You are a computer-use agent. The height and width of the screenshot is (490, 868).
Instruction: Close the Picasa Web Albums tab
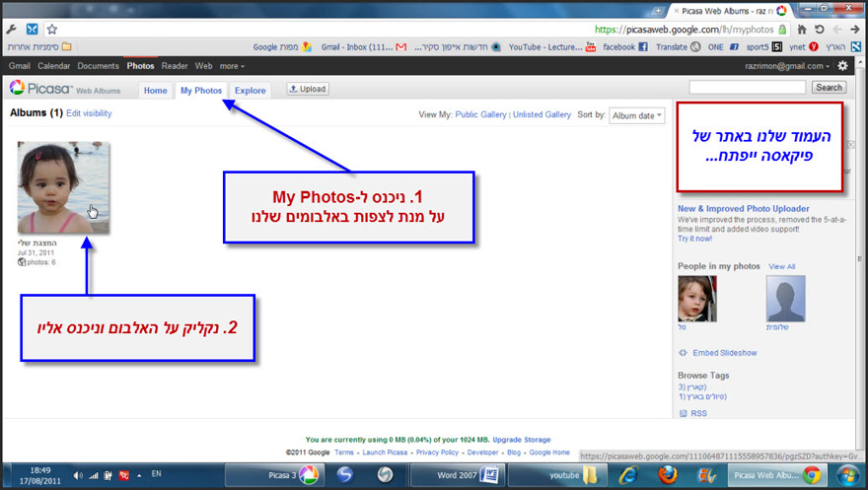click(677, 11)
